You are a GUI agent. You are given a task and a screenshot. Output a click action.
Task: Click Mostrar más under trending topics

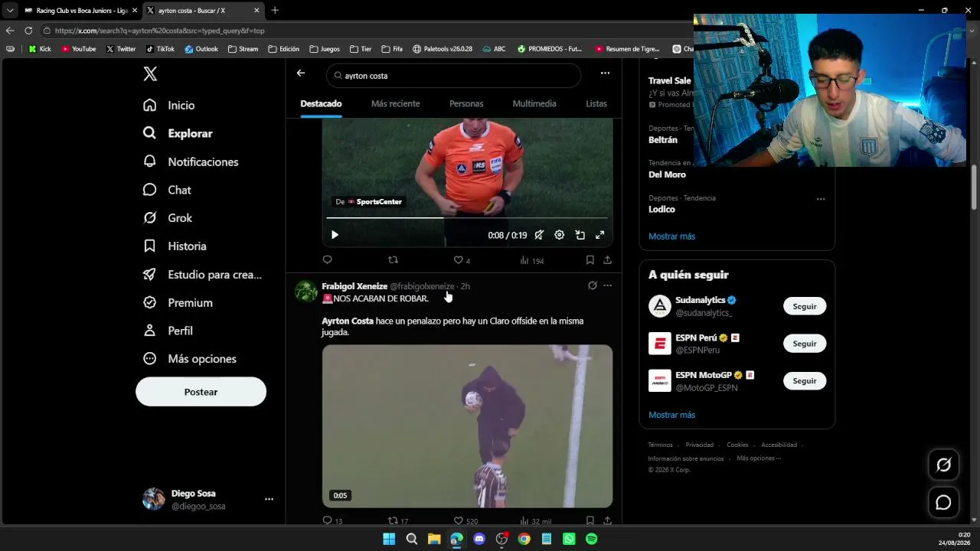(x=671, y=236)
